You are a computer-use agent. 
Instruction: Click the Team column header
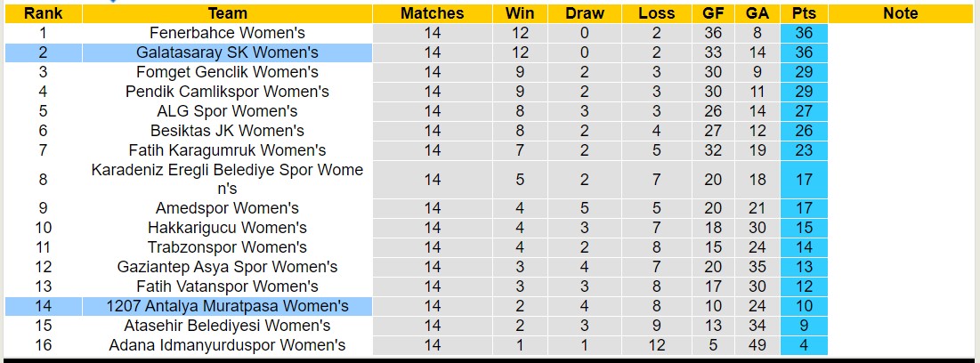tap(227, 13)
